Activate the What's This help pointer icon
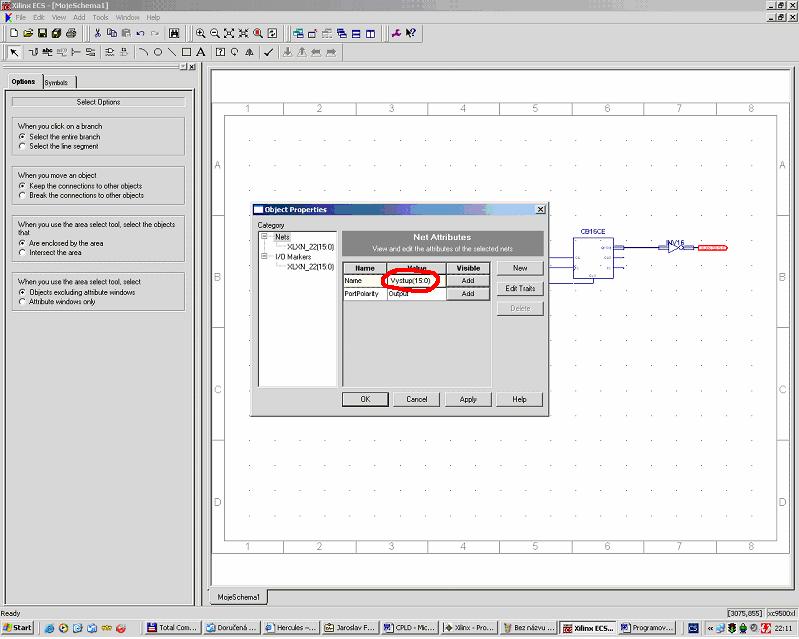Viewport: 799px width, 639px height. (411, 34)
